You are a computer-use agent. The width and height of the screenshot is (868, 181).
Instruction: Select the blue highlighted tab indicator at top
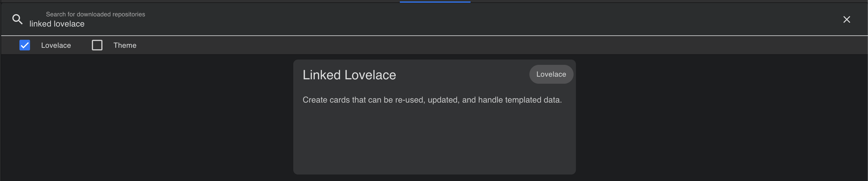(435, 2)
